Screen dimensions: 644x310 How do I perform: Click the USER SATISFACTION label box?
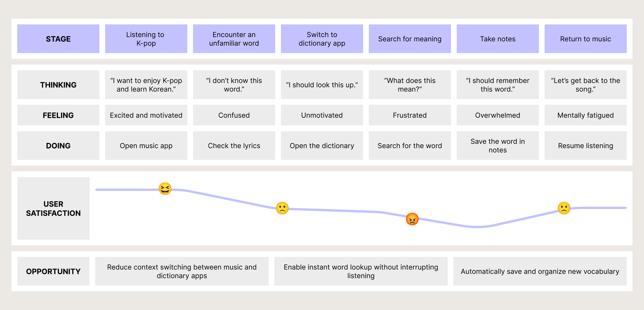pyautogui.click(x=53, y=208)
